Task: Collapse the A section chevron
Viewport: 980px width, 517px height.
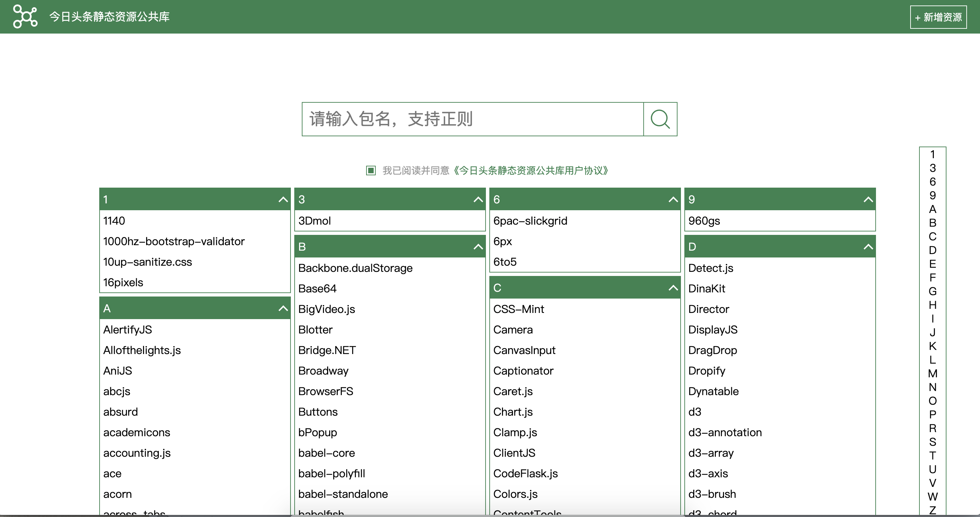Action: [283, 308]
